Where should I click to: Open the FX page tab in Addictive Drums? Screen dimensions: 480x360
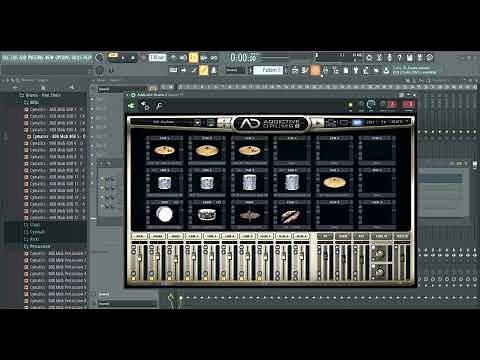(384, 122)
